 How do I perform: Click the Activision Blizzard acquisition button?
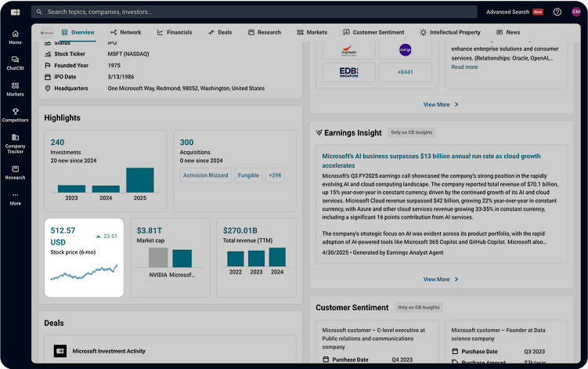(x=205, y=175)
